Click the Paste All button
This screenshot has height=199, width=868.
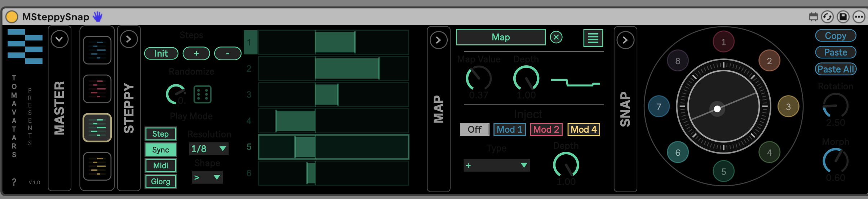(836, 69)
